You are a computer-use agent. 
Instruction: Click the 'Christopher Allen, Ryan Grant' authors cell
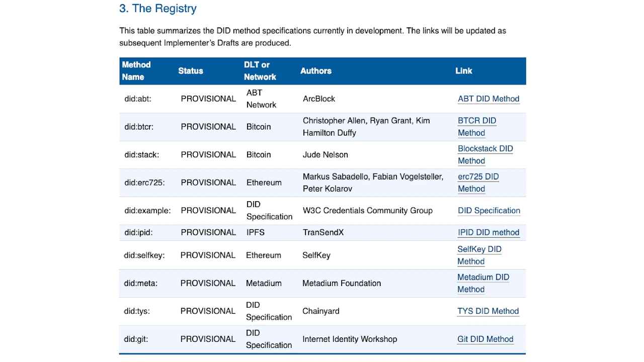(366, 127)
